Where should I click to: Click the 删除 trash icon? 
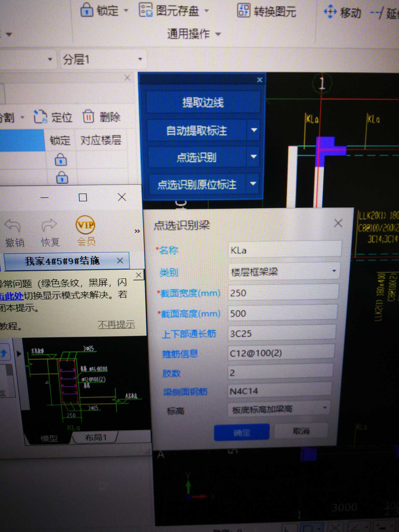[88, 117]
